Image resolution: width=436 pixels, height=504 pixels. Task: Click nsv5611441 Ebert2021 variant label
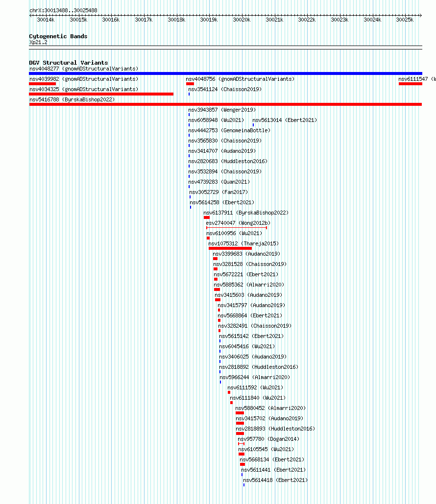click(x=273, y=470)
